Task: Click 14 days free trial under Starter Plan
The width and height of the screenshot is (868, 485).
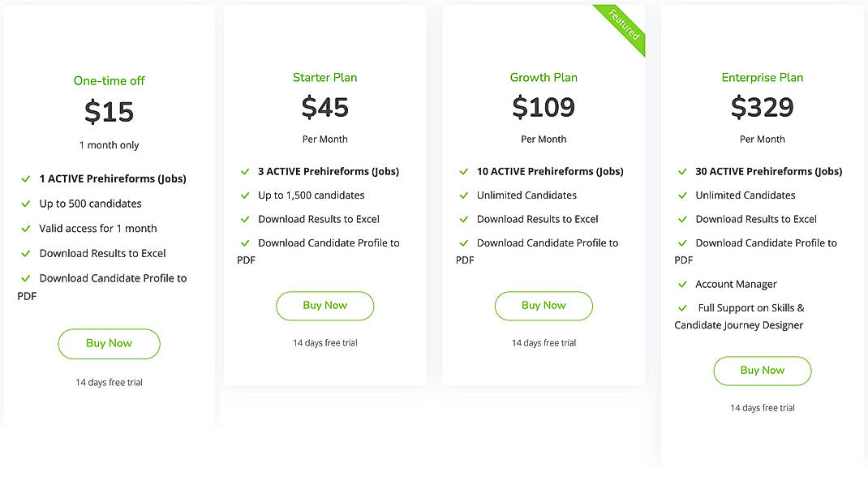Action: point(324,342)
